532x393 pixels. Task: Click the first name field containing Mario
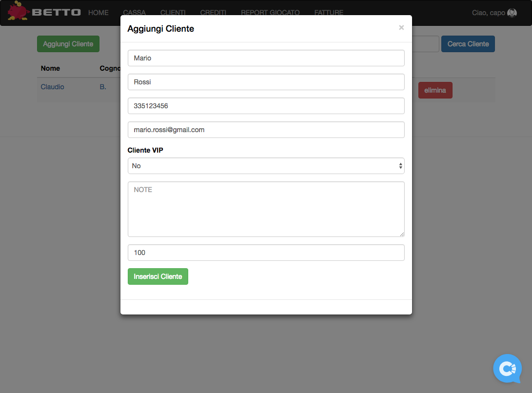pyautogui.click(x=266, y=58)
